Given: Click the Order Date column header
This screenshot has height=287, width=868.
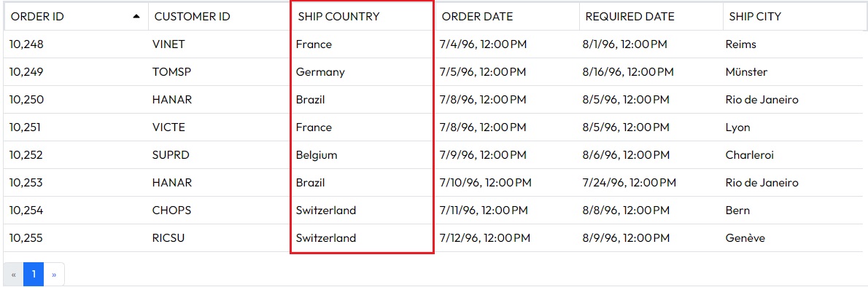Looking at the screenshot, I should tap(507, 17).
